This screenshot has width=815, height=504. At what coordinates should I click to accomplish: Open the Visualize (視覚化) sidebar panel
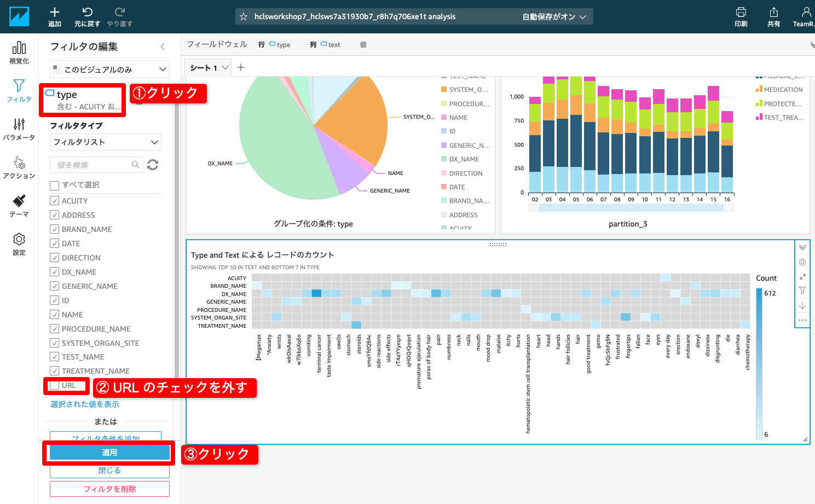pos(19,53)
